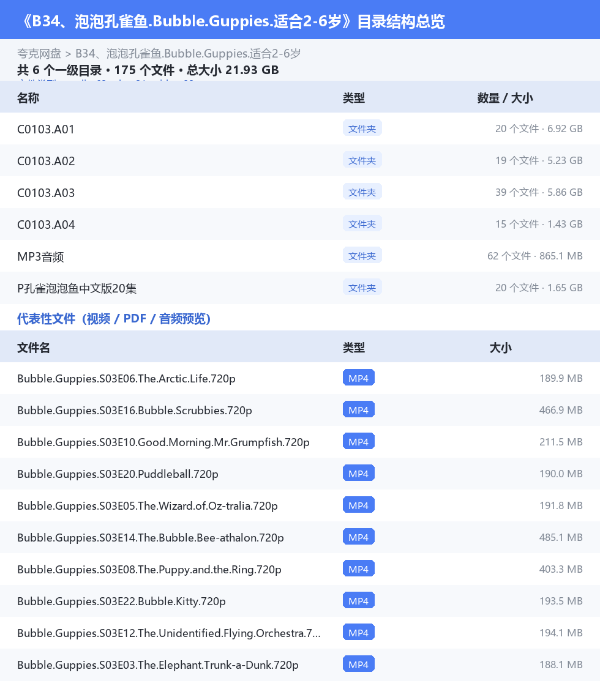The width and height of the screenshot is (600, 700).
Task: Select the 19 个文件 · 5.23 GB cell
Action: click(x=539, y=160)
